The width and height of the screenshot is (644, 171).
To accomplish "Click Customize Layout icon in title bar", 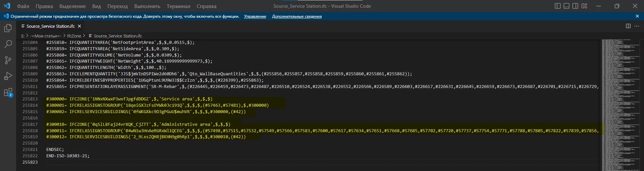I will click(x=584, y=6).
